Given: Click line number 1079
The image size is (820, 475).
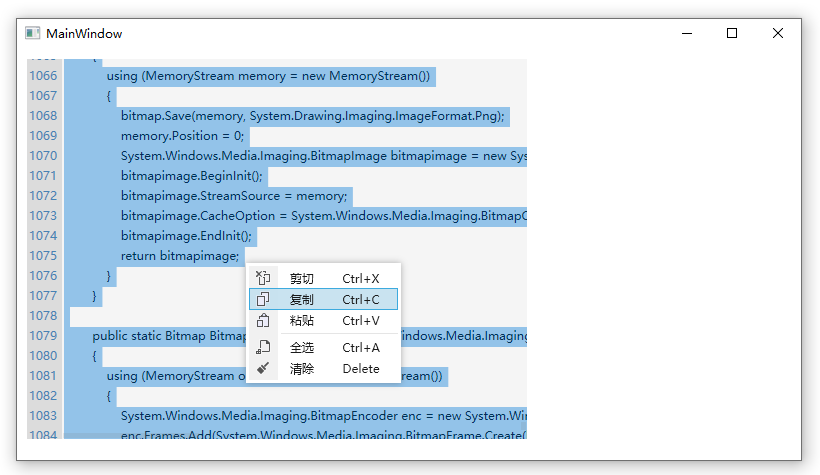Looking at the screenshot, I should (43, 336).
